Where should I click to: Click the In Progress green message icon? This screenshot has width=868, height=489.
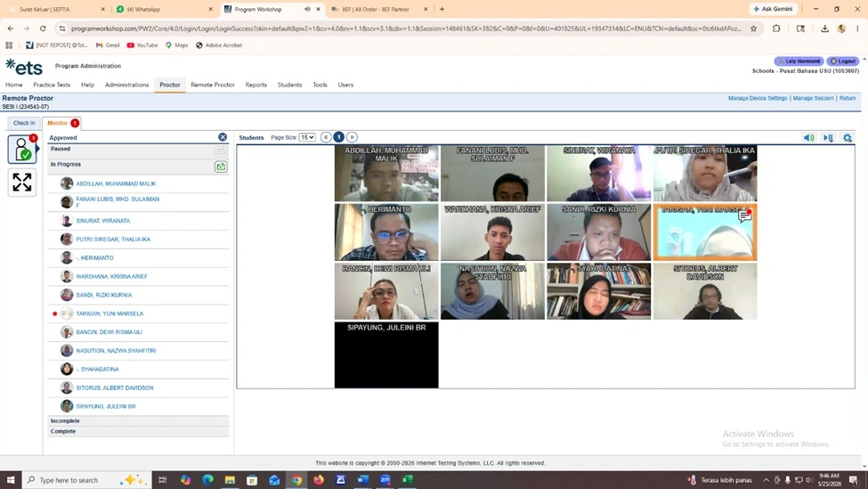pos(221,167)
